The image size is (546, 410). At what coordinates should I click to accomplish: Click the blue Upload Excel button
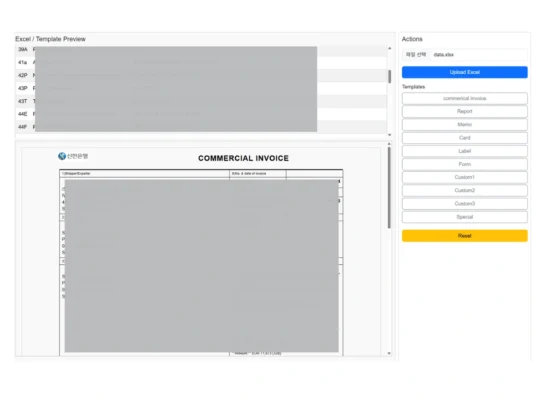pos(465,72)
